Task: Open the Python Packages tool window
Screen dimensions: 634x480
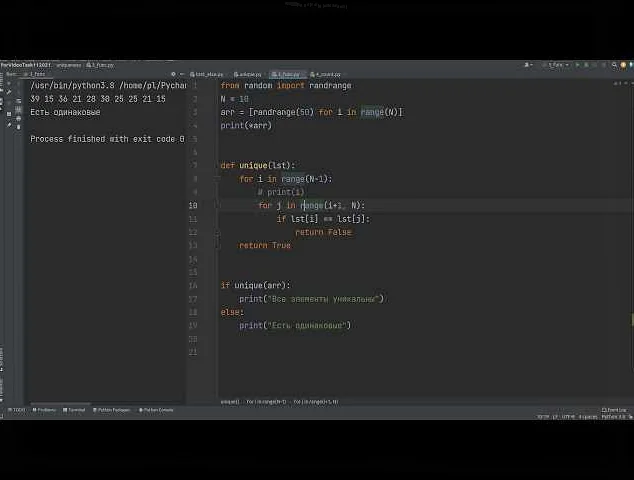Action: coord(112,410)
